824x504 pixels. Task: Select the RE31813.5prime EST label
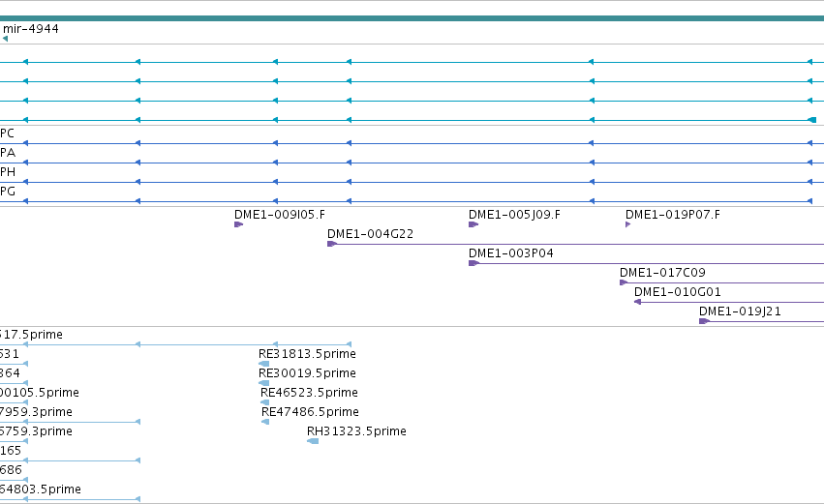pyautogui.click(x=307, y=354)
